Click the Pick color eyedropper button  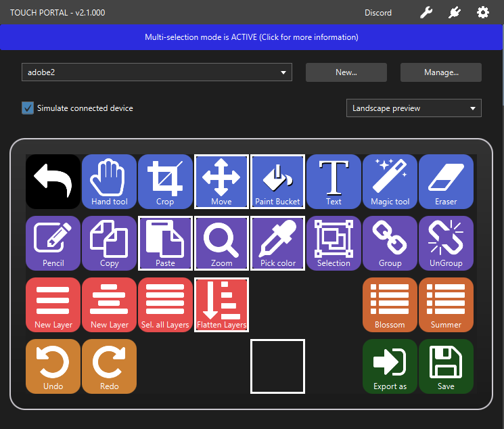277,243
